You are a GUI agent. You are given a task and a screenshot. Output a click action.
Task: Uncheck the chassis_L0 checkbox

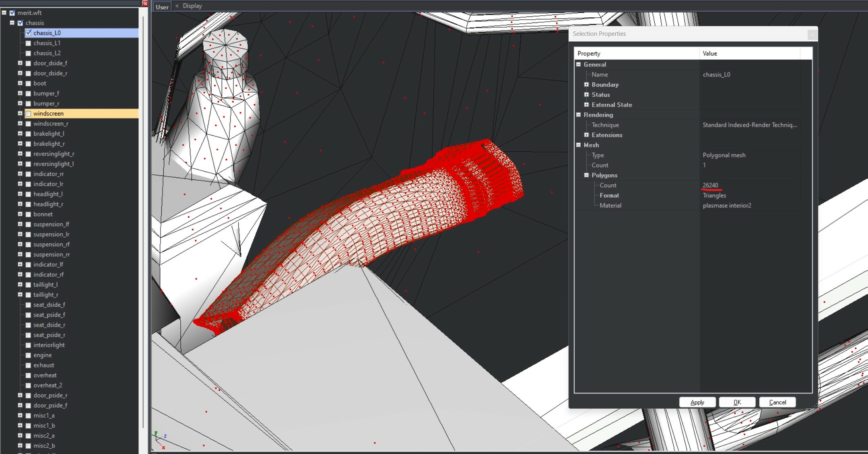click(29, 33)
